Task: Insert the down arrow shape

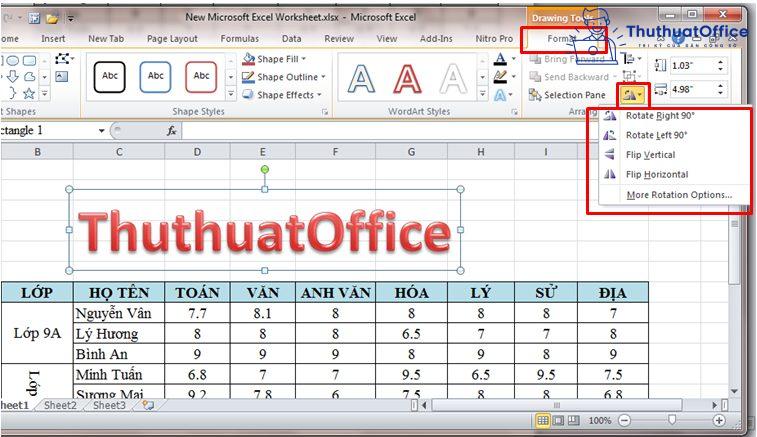Action: tap(13, 77)
